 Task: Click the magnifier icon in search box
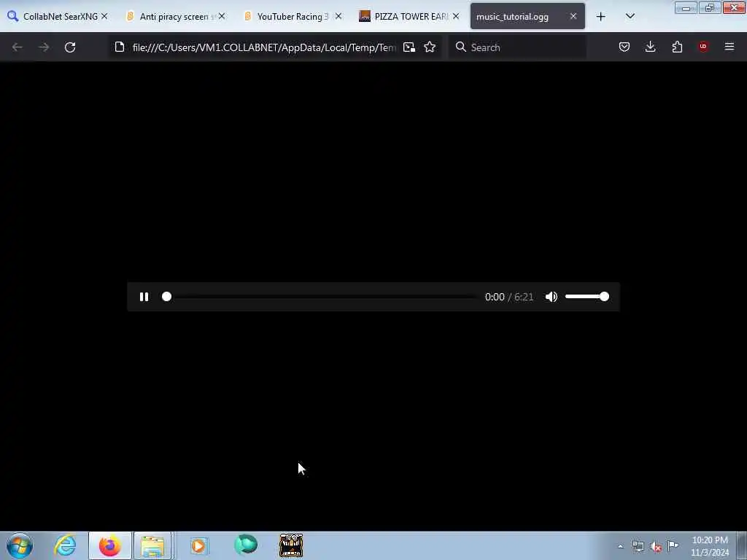(x=460, y=47)
